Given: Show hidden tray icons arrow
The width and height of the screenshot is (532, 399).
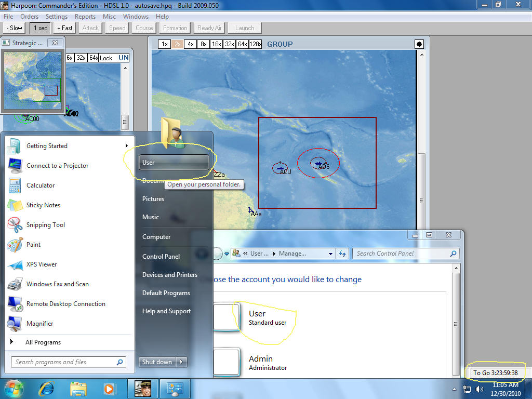Looking at the screenshot, I should click(x=454, y=389).
